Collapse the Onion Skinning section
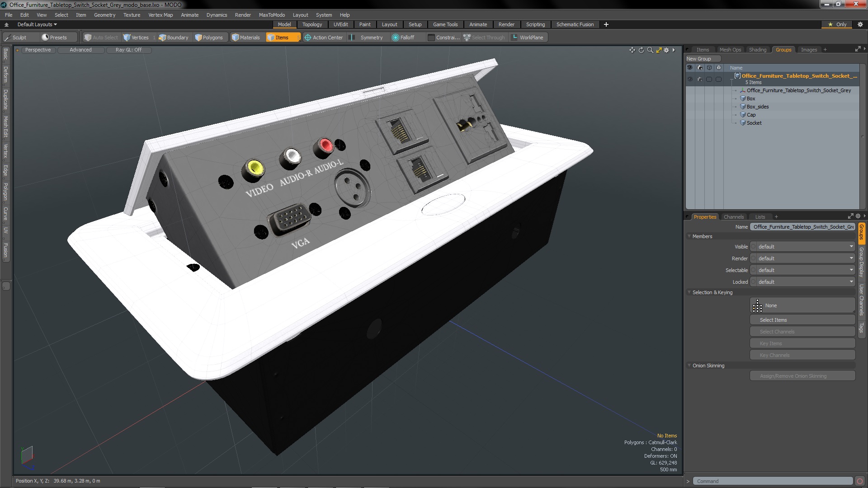 coord(689,366)
